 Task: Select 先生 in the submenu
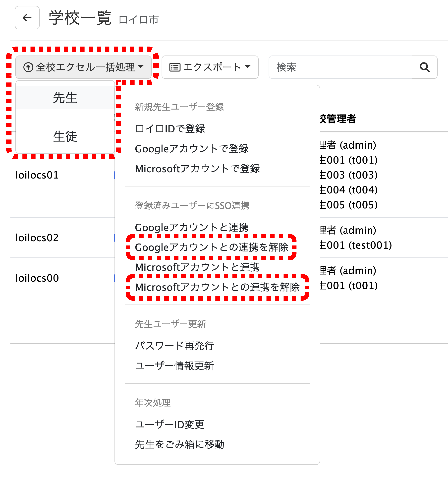tap(65, 98)
